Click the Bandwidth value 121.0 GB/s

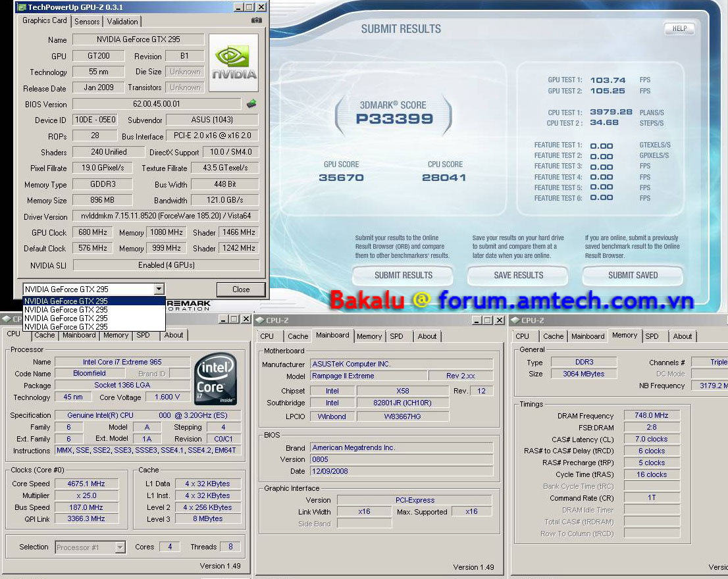click(x=224, y=200)
